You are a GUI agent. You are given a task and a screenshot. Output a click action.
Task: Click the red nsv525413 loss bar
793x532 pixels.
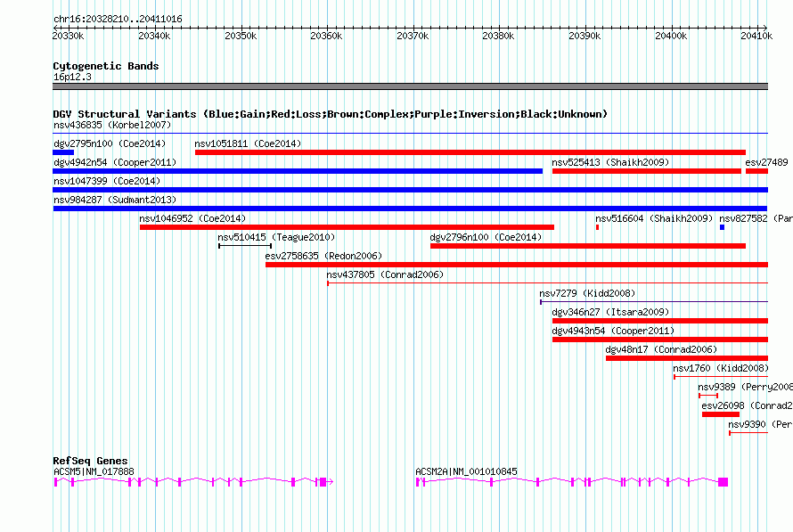tap(647, 171)
